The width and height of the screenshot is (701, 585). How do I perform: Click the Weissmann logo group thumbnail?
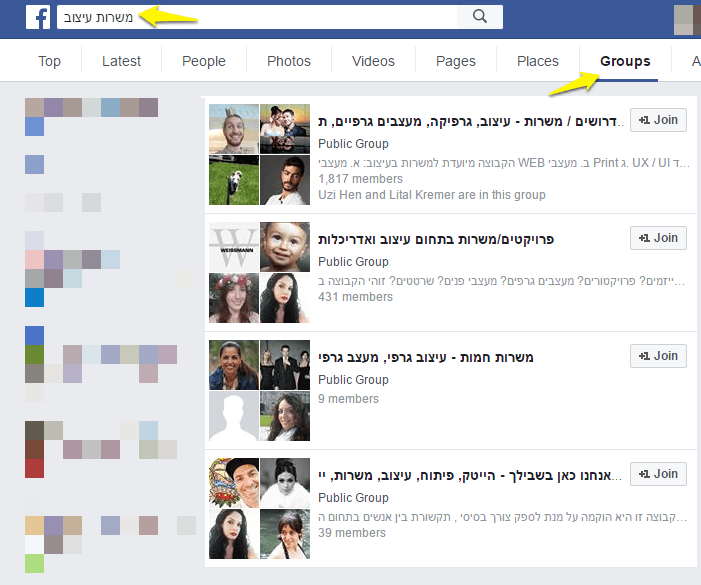pyautogui.click(x=234, y=247)
